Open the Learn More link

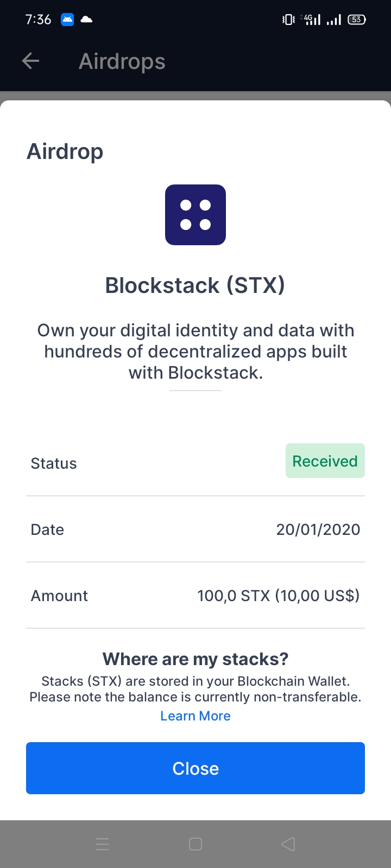pos(195,716)
